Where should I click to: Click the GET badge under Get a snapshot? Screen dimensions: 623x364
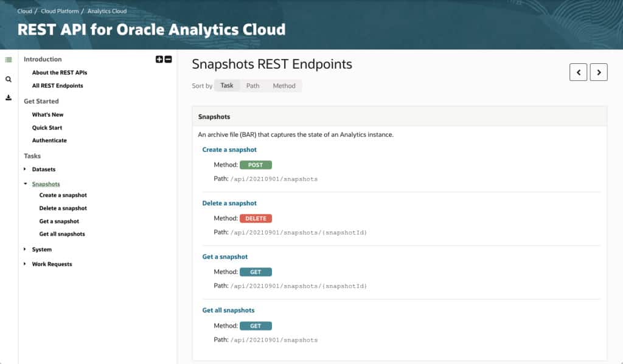(x=256, y=272)
